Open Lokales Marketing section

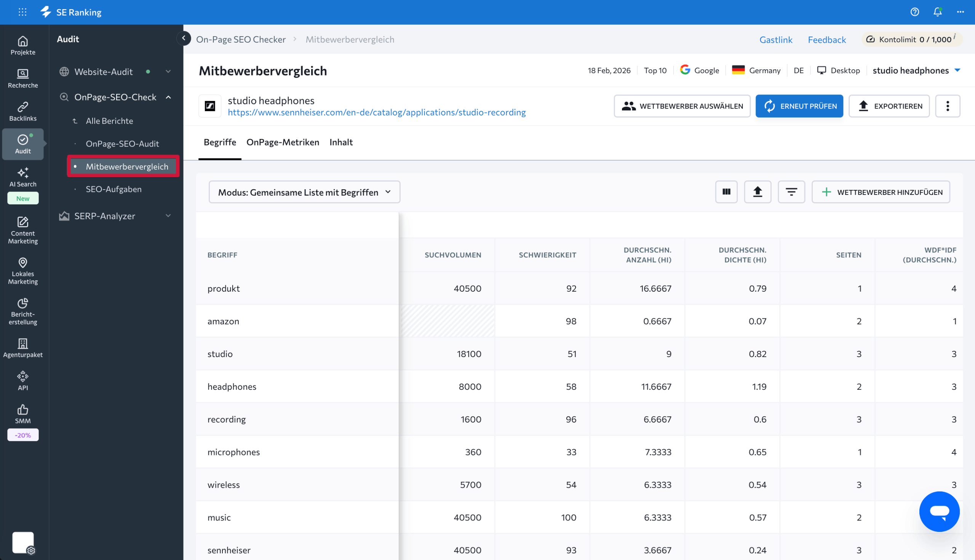click(23, 271)
